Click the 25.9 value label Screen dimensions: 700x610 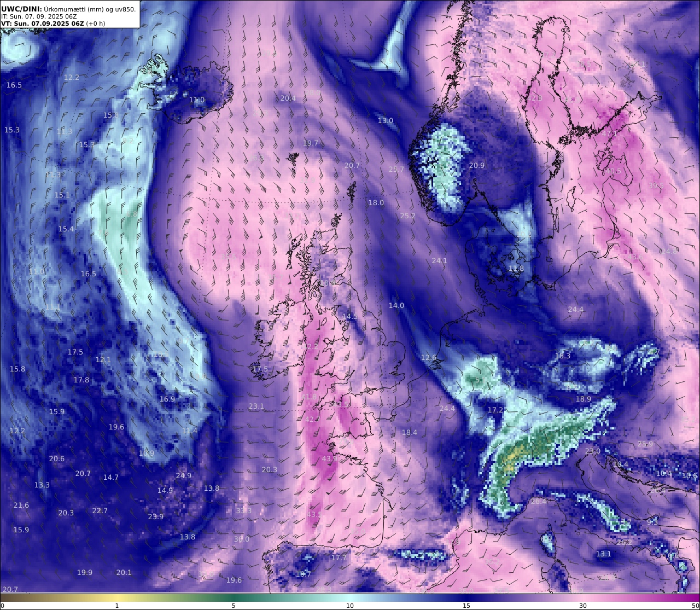click(645, 444)
